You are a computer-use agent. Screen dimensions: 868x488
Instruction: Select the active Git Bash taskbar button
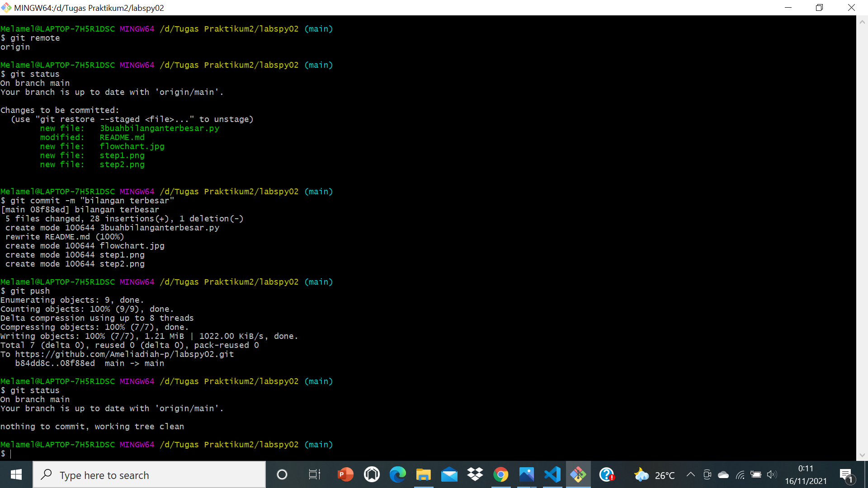click(579, 475)
